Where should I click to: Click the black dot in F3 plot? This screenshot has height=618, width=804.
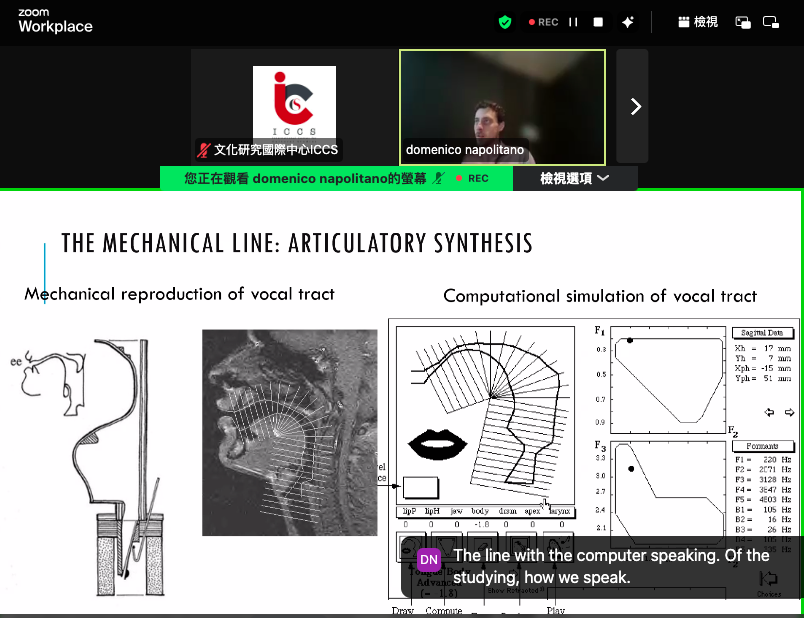click(631, 469)
